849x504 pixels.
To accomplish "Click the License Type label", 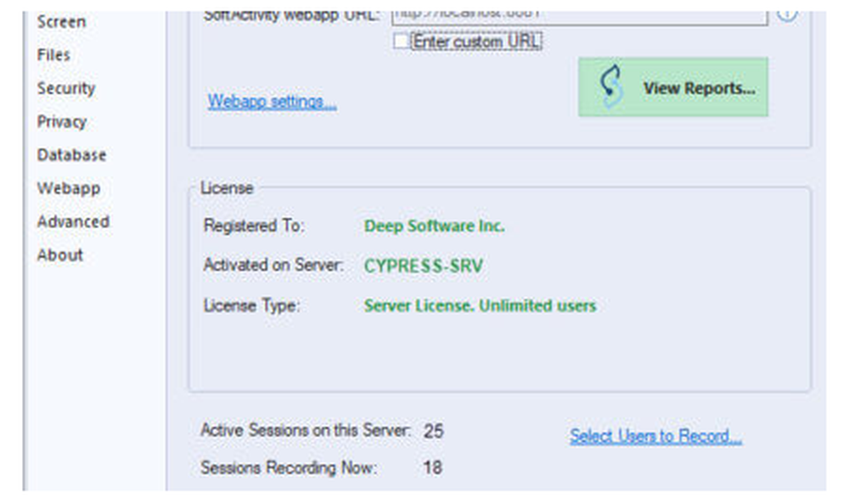I will click(251, 305).
